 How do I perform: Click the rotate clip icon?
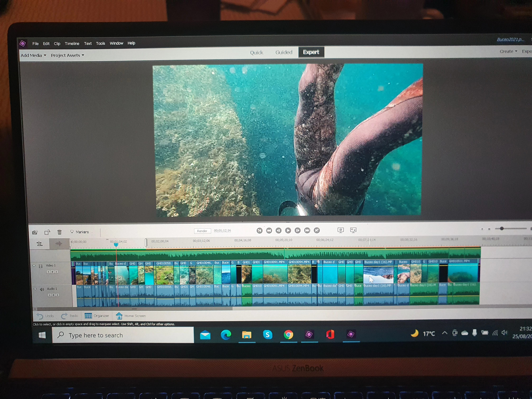[47, 232]
